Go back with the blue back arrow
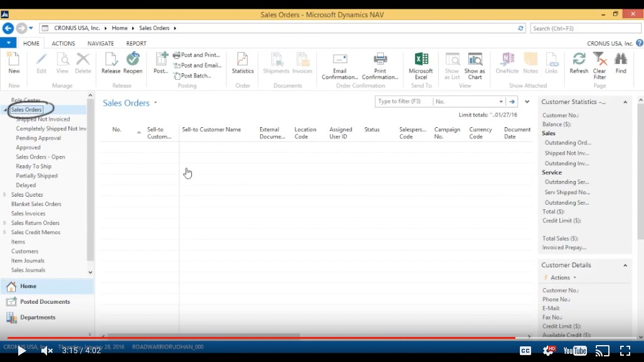Image resolution: width=644 pixels, height=362 pixels. pyautogui.click(x=8, y=28)
